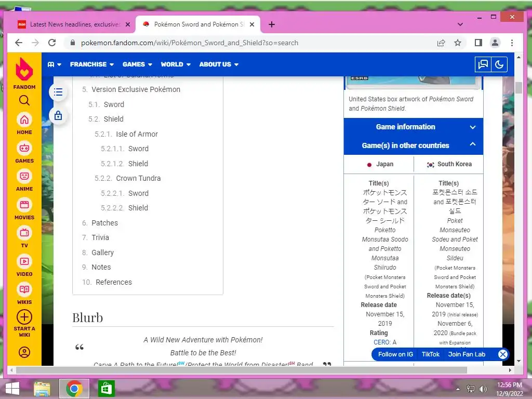Open the table of contents list icon
532x399 pixels.
(x=58, y=92)
